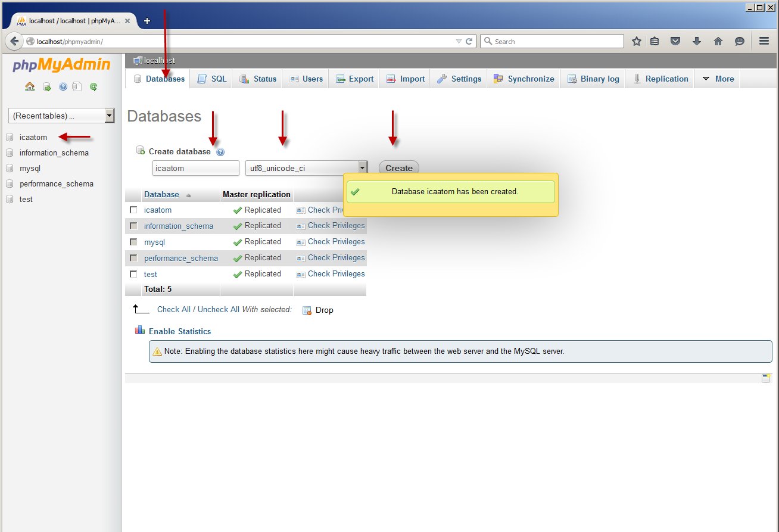Click the help icon beside Create database
The height and width of the screenshot is (532, 779).
(220, 152)
